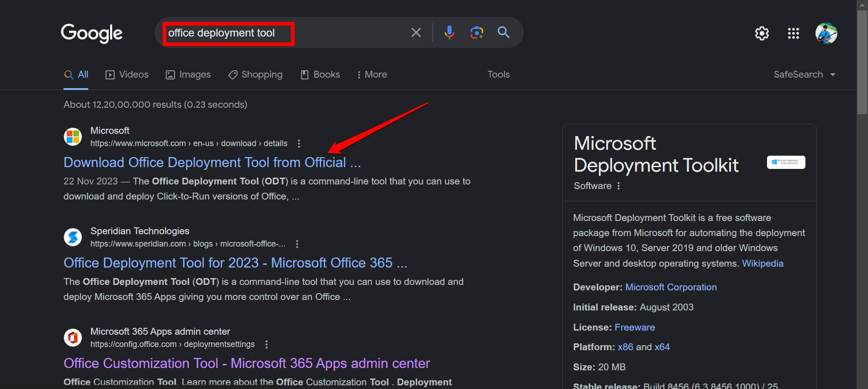This screenshot has width=868, height=389.
Task: Open Download Office Deployment Tool result
Action: coord(212,163)
